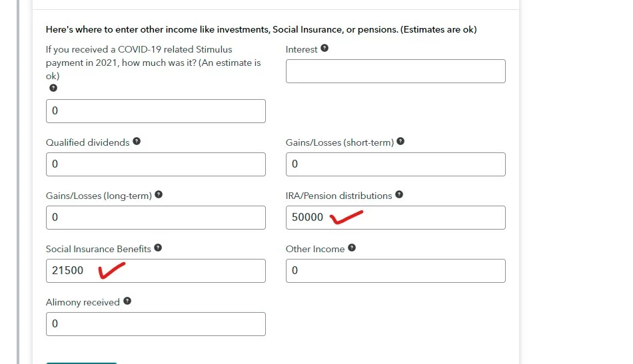Click into the Other Income field
This screenshot has height=364, width=633.
pyautogui.click(x=396, y=270)
